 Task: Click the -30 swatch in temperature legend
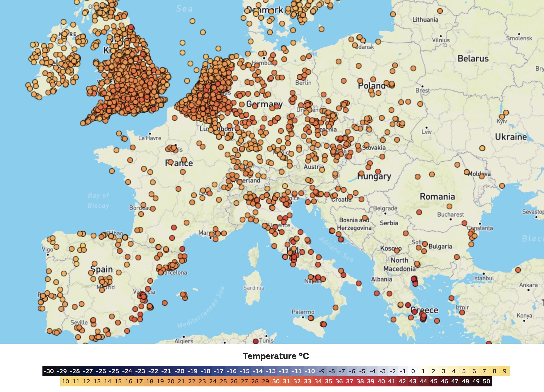[x=49, y=371]
